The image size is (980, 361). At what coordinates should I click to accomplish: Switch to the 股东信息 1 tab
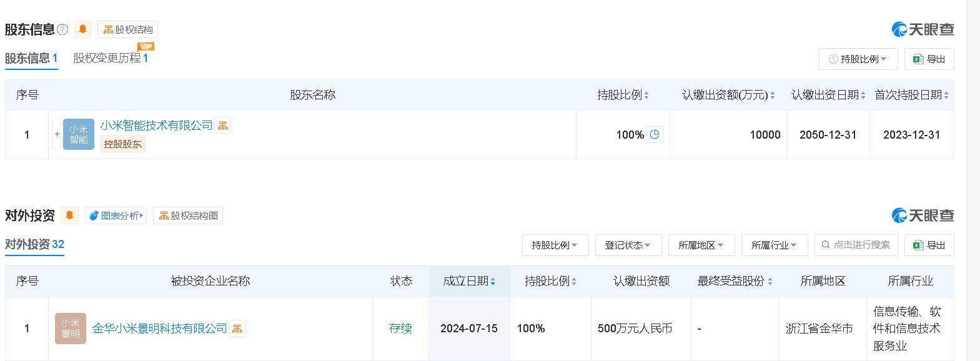pos(31,58)
